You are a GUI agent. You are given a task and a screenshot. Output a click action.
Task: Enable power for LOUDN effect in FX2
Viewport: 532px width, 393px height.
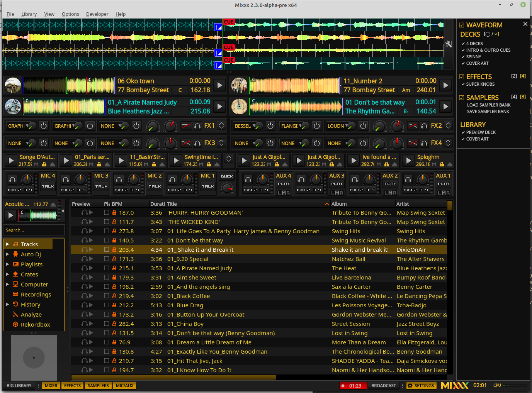363,126
